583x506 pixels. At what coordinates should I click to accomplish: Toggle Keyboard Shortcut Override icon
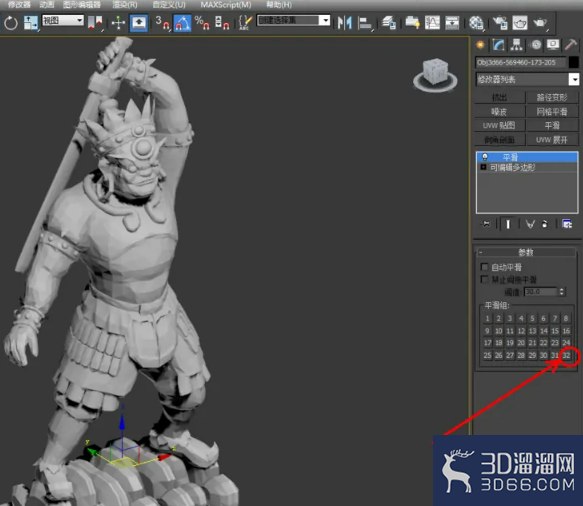pos(139,23)
